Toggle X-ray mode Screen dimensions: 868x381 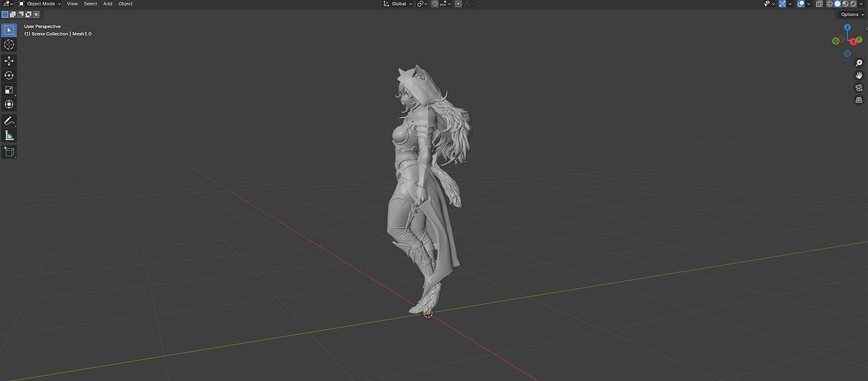[x=820, y=3]
